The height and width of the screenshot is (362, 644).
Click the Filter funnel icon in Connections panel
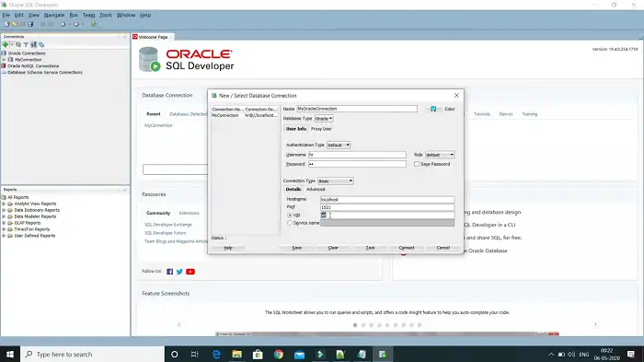(26, 44)
